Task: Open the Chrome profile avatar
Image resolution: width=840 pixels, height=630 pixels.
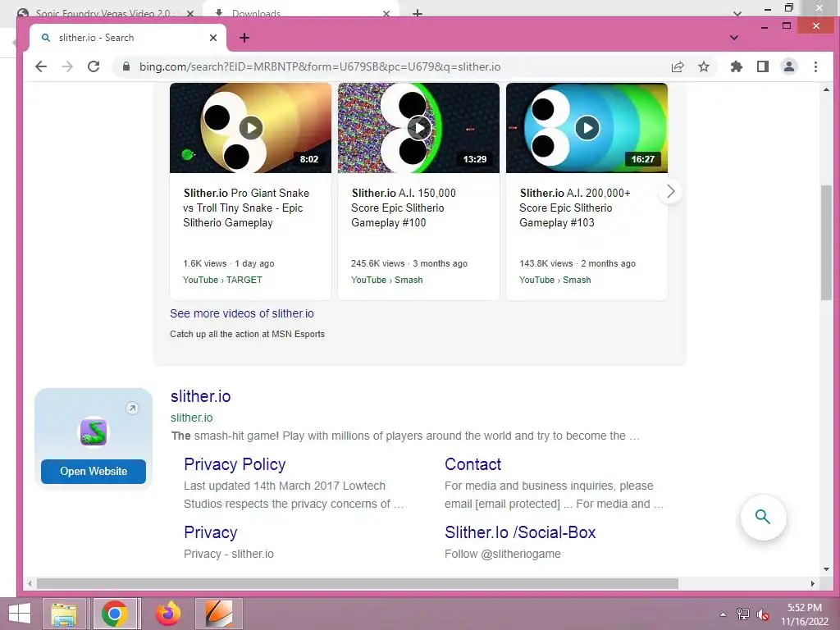Action: [789, 66]
